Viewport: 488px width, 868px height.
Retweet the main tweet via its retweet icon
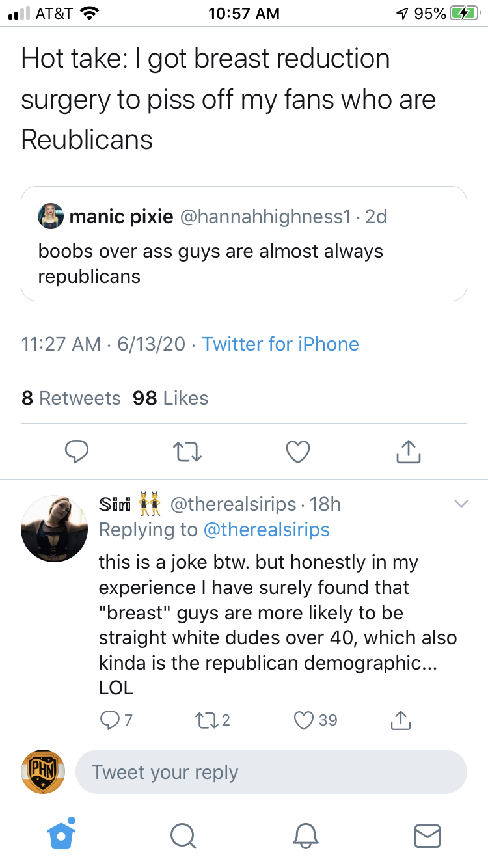click(187, 451)
